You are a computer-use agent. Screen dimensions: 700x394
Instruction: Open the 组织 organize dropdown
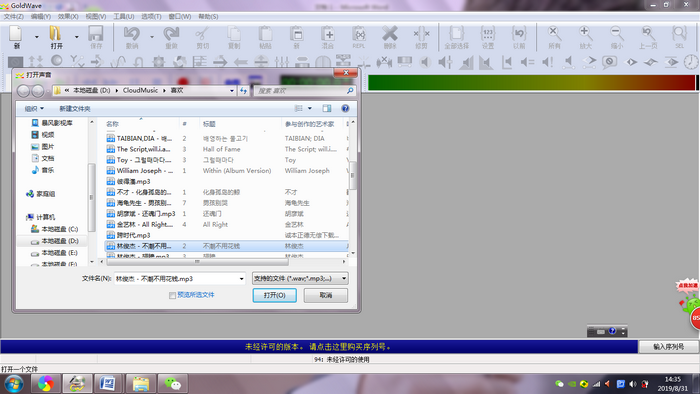tap(34, 108)
